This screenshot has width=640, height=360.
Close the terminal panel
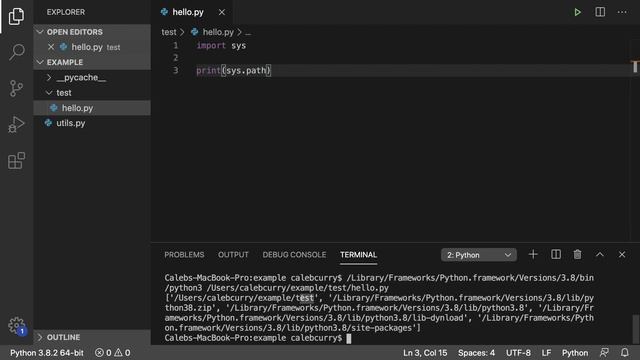pos(622,254)
